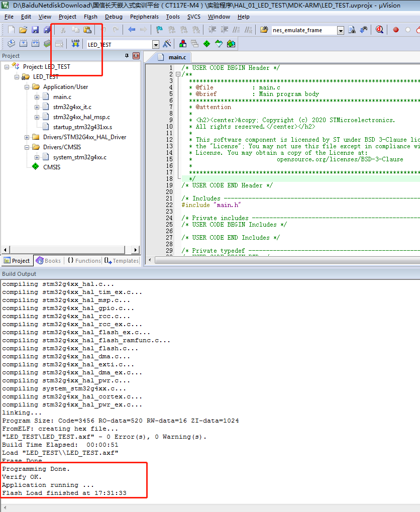Pin the Project panel with pushpin
Screen dimensions: 420x512
(127, 56)
